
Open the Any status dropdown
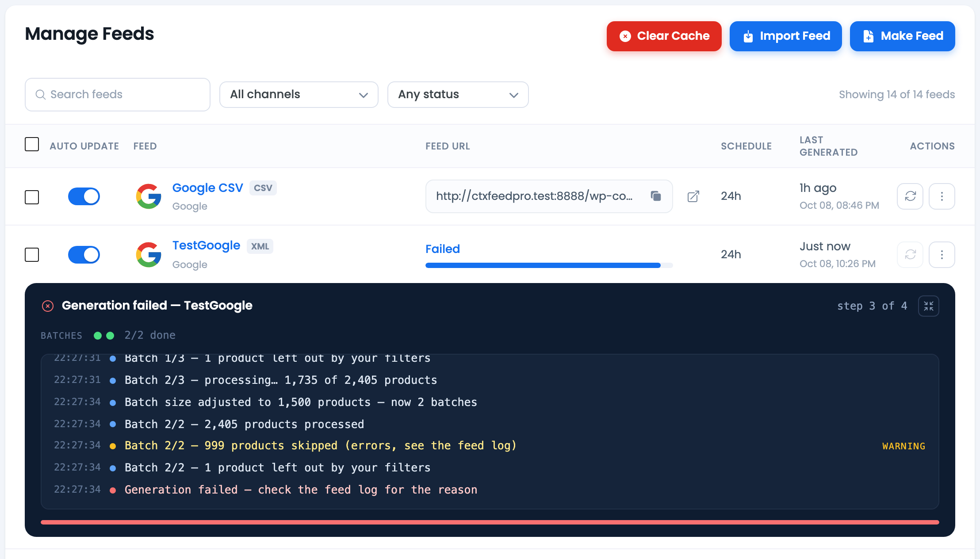click(458, 95)
